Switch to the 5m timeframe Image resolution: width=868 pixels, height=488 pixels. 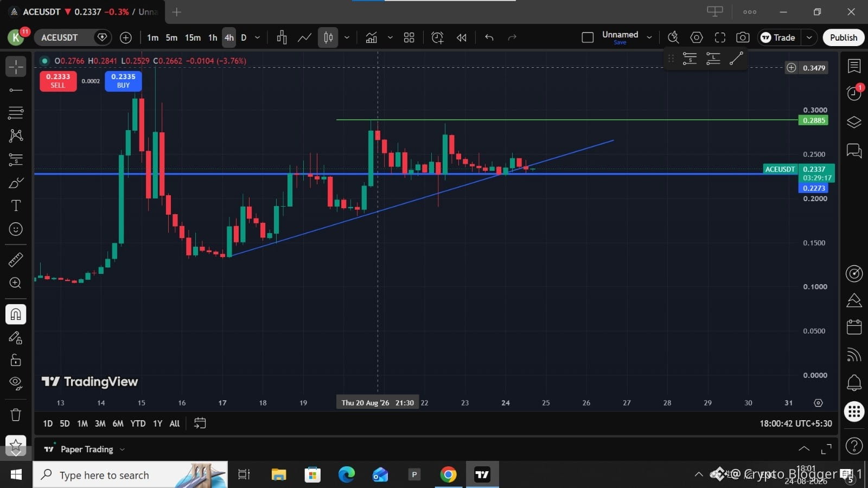171,37
